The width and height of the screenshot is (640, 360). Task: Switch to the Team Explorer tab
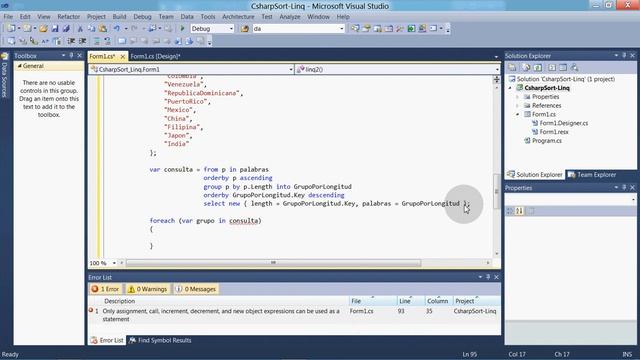pyautogui.click(x=592, y=175)
